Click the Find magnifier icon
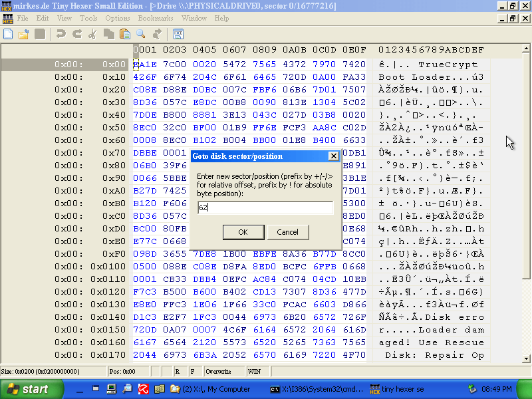Viewport: 532px width, 399px height. point(141,34)
